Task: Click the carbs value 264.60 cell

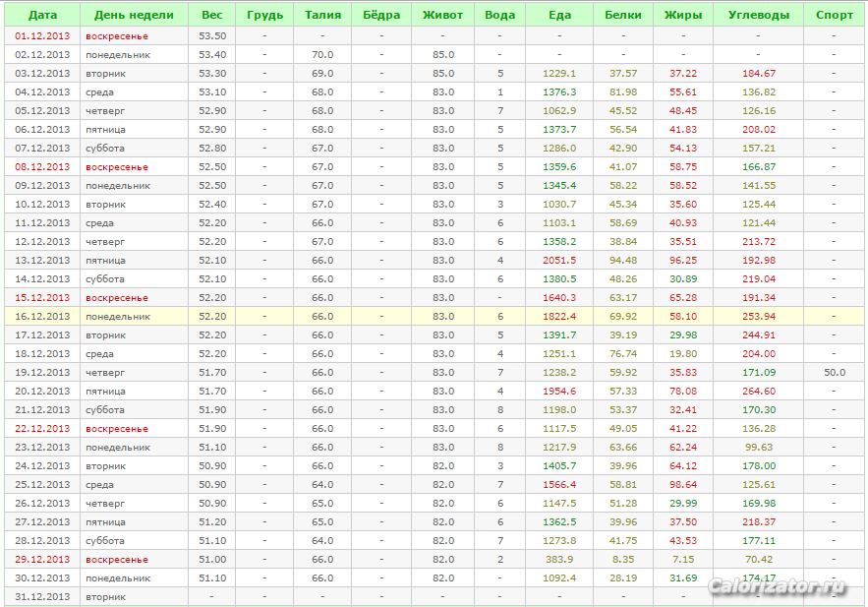Action: [x=758, y=391]
